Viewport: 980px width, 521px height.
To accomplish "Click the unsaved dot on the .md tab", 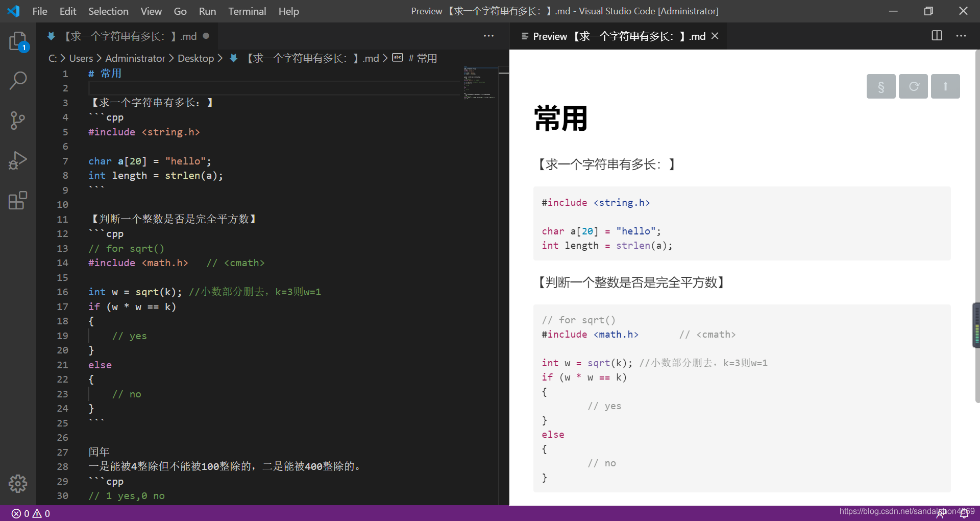I will (x=206, y=36).
